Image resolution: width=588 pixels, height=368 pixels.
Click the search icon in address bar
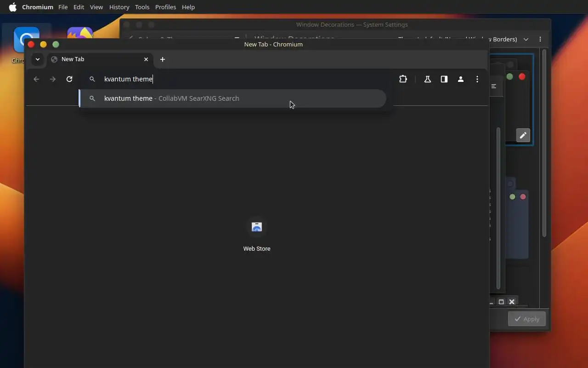tap(92, 79)
